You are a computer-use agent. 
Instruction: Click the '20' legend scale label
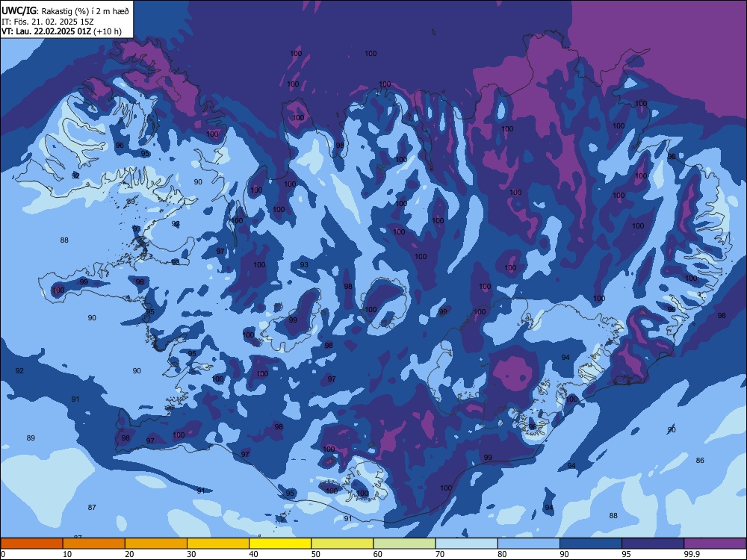tap(129, 554)
